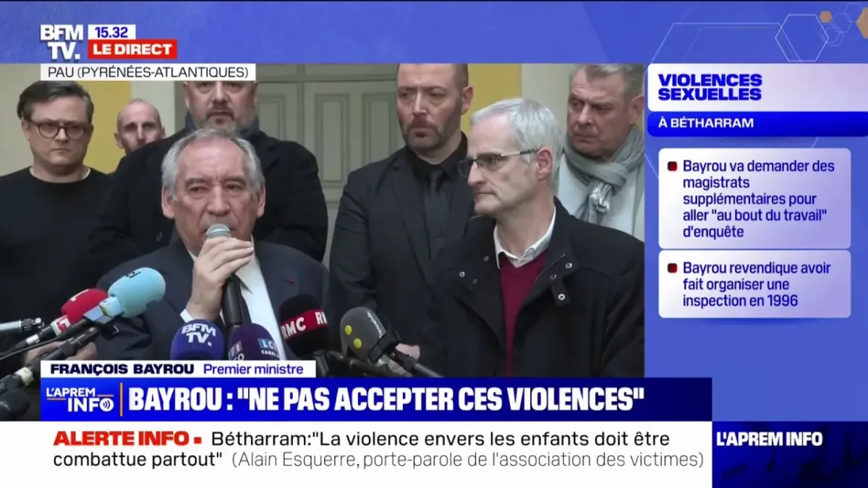The image size is (868, 488).
Task: Select the inspection en 1996 info card
Action: click(x=754, y=284)
